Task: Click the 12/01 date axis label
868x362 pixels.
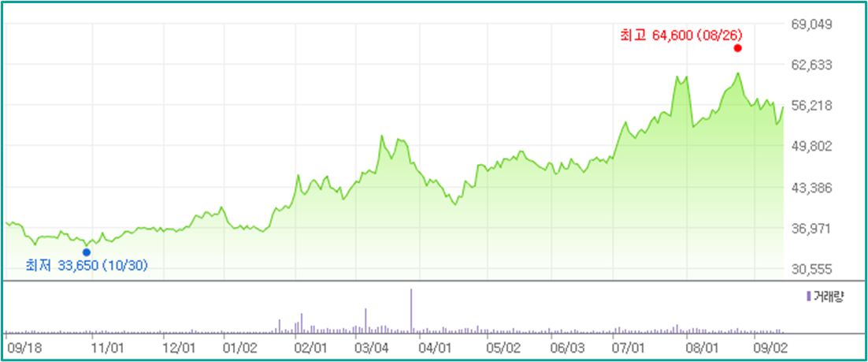Action: point(180,349)
